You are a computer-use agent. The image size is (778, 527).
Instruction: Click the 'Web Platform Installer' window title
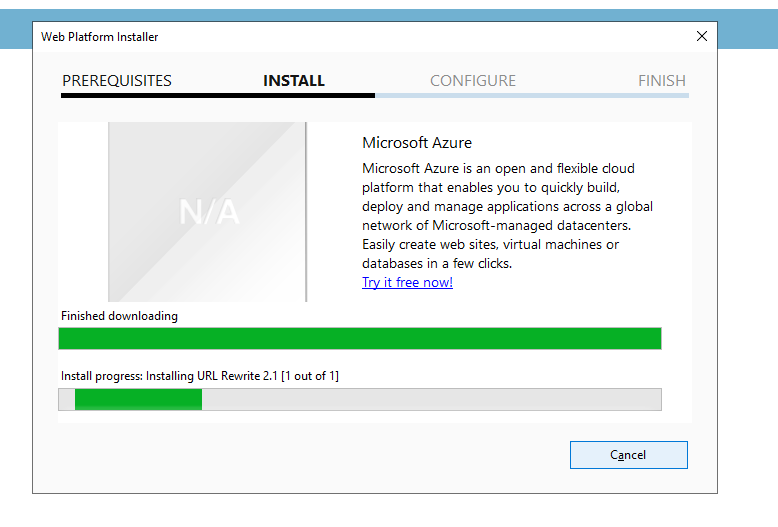point(99,37)
